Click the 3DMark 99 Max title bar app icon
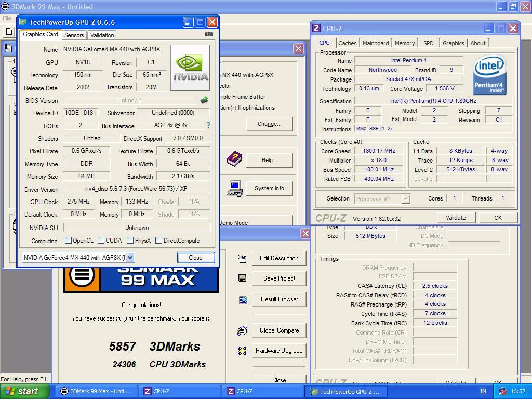Image resolution: width=532 pixels, height=399 pixels. (5, 6)
